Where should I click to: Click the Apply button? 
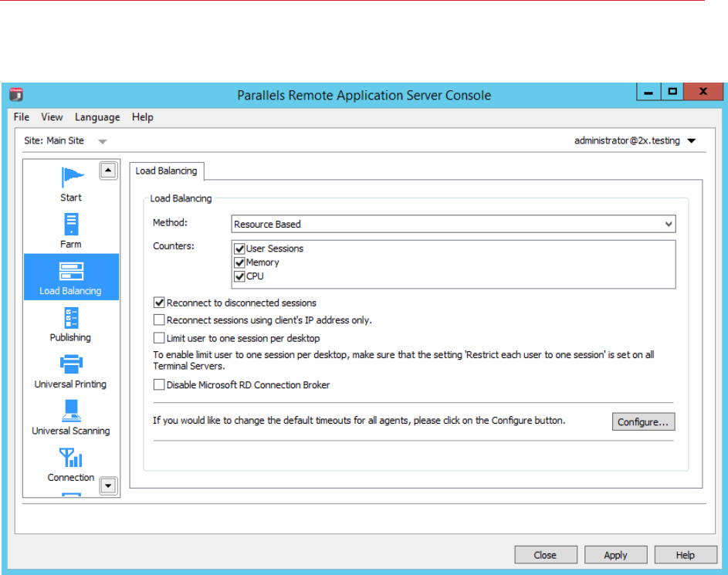(615, 555)
